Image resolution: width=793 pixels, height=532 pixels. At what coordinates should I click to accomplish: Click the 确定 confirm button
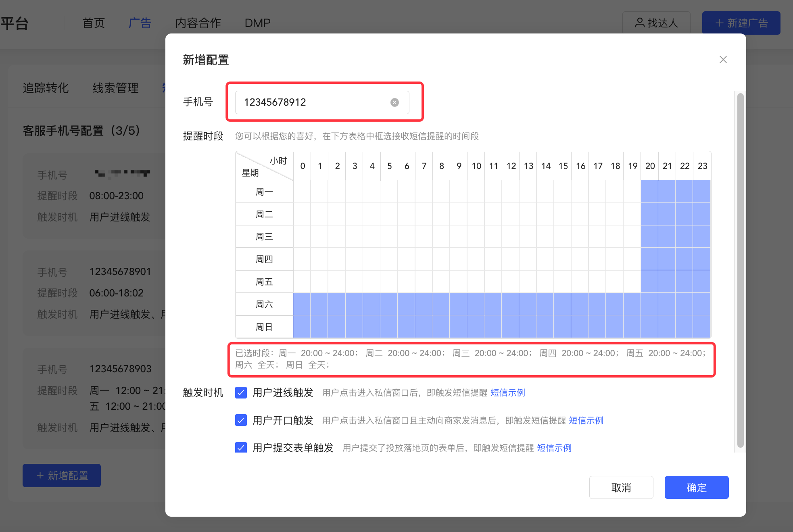[696, 488]
